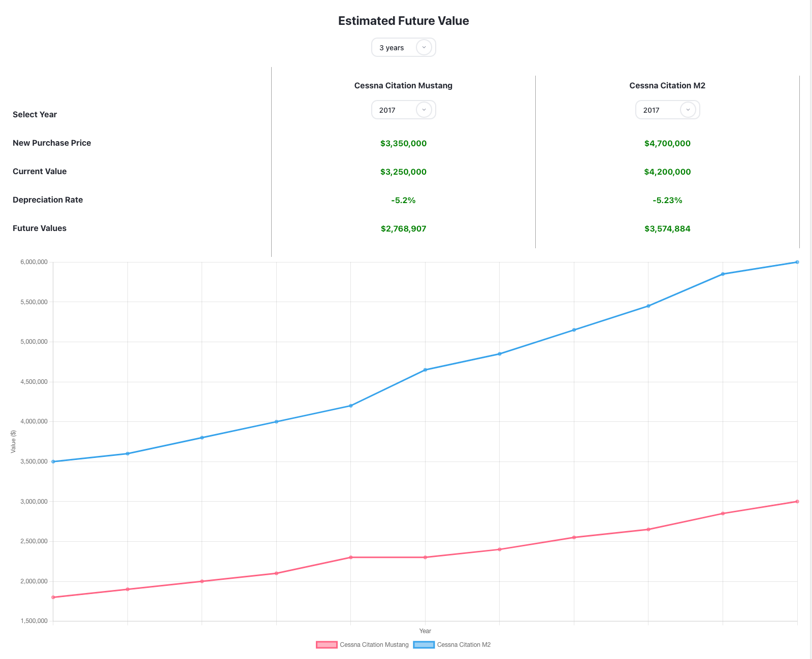Screen dimensions: 812x659
Task: Click the 2,500,000 y-axis label
Action: pyautogui.click(x=34, y=541)
